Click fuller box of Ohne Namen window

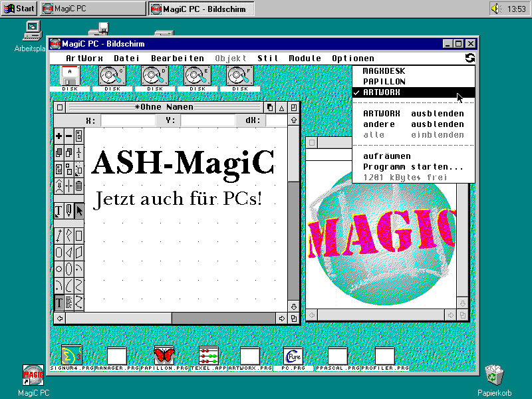(293, 108)
